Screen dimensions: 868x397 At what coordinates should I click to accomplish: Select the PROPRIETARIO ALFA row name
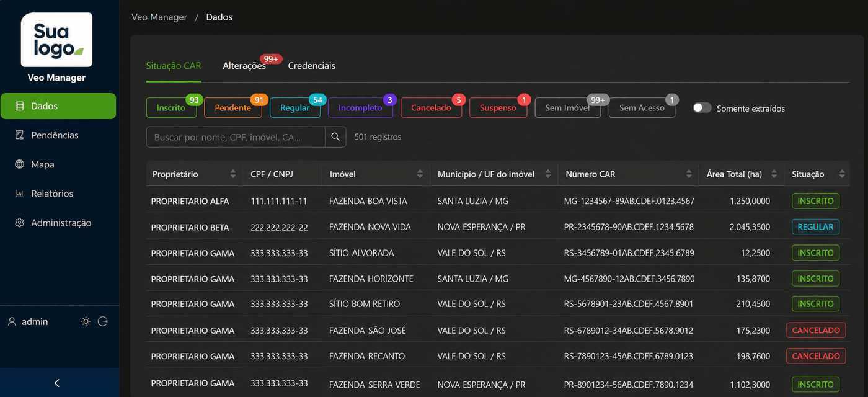190,202
